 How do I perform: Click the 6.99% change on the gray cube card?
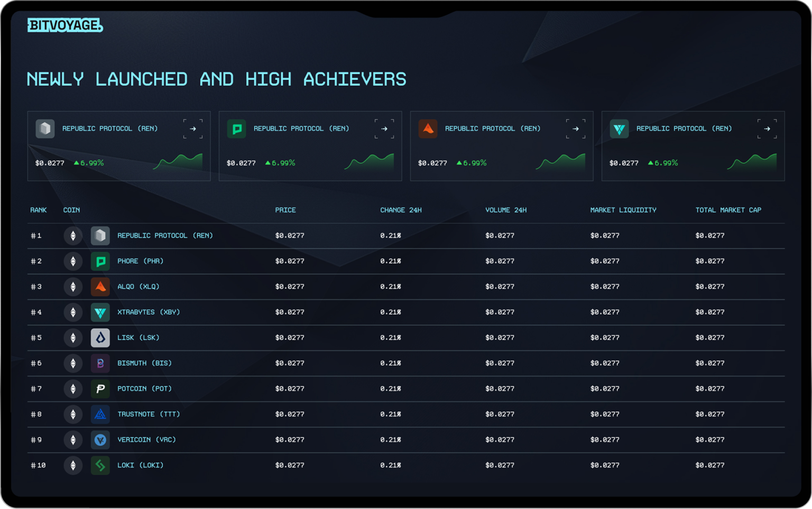[x=89, y=163]
